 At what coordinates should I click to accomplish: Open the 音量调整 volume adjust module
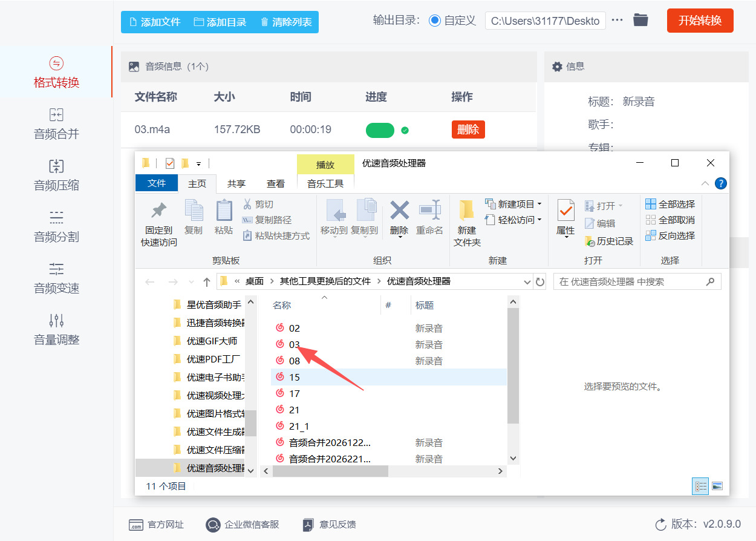pyautogui.click(x=56, y=330)
